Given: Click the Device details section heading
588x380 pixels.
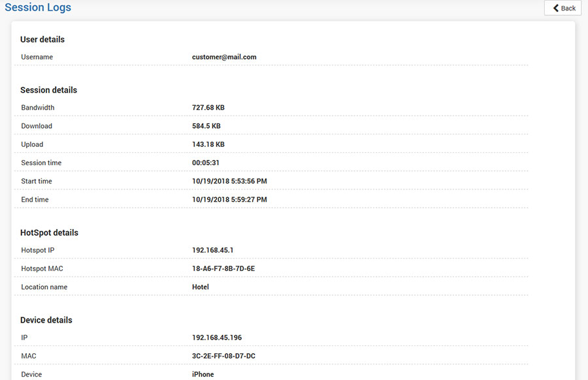Looking at the screenshot, I should [x=46, y=320].
